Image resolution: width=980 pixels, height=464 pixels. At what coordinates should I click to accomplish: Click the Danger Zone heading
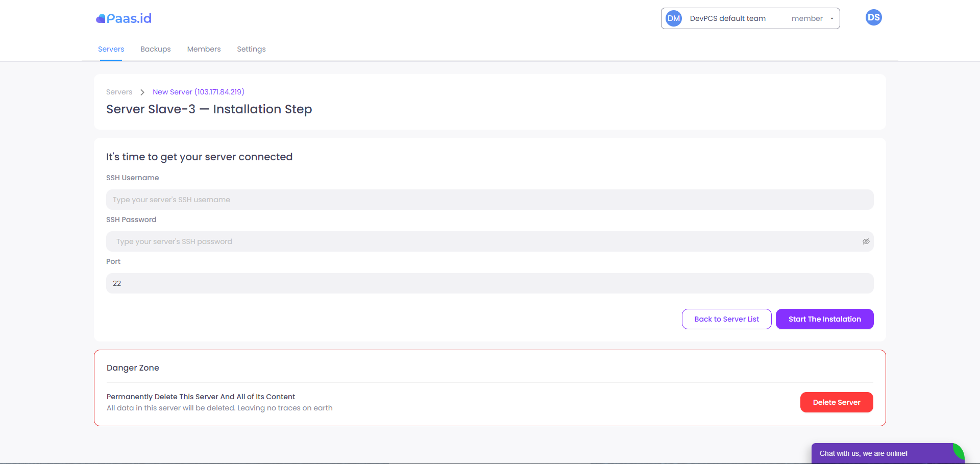133,368
